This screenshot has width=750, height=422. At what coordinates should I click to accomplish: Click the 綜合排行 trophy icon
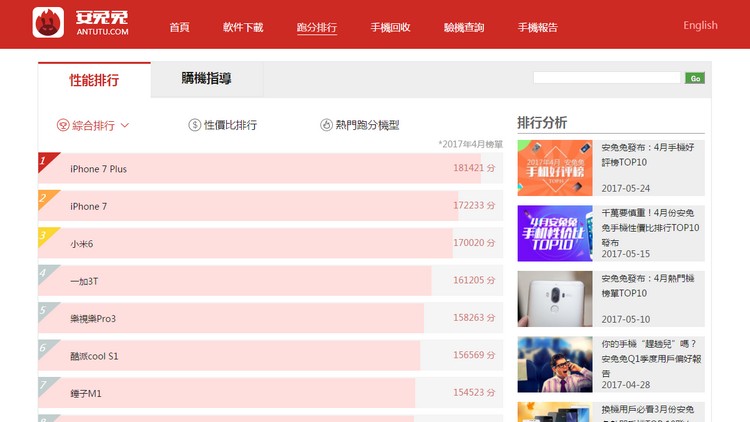63,125
